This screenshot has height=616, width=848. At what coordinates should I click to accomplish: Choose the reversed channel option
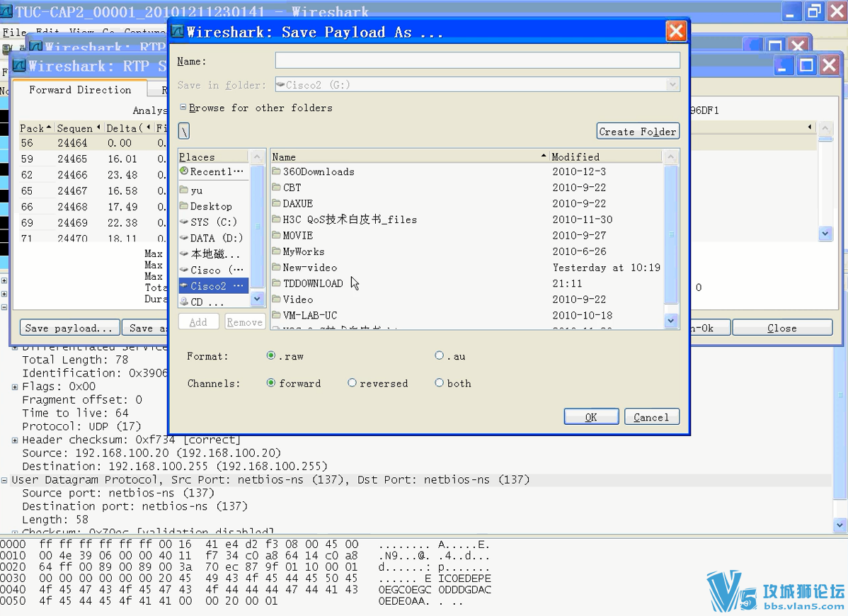(x=352, y=383)
